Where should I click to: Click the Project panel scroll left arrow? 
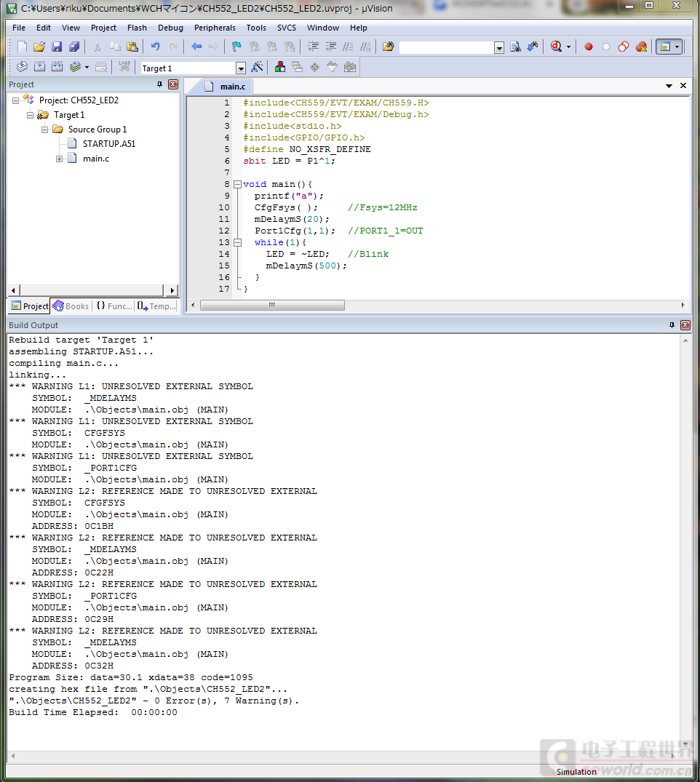tap(14, 290)
